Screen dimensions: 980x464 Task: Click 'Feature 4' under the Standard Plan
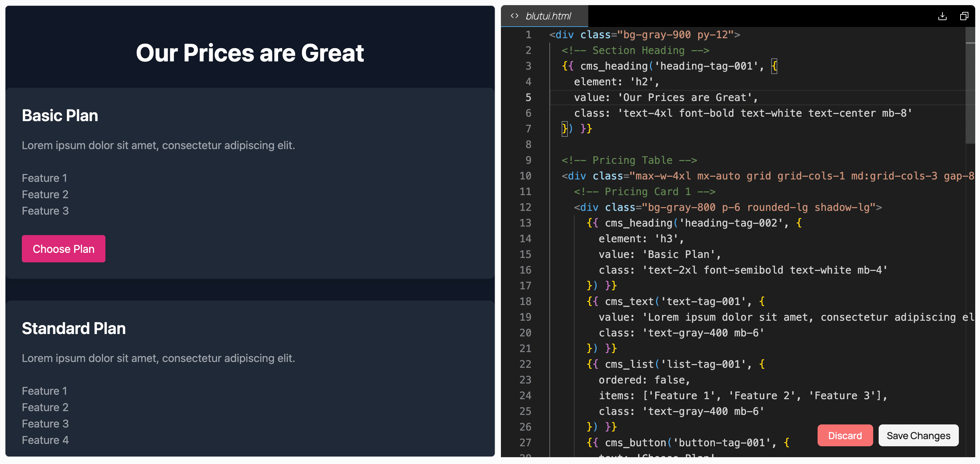pyautogui.click(x=45, y=440)
